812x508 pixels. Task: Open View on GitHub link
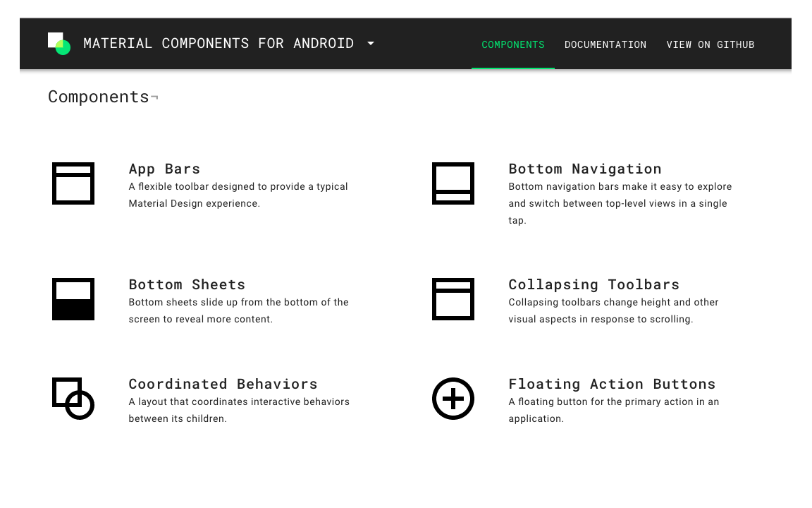tap(710, 44)
